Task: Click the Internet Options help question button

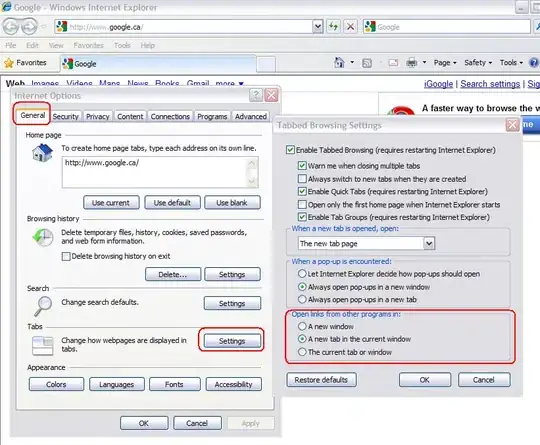Action: click(x=256, y=95)
